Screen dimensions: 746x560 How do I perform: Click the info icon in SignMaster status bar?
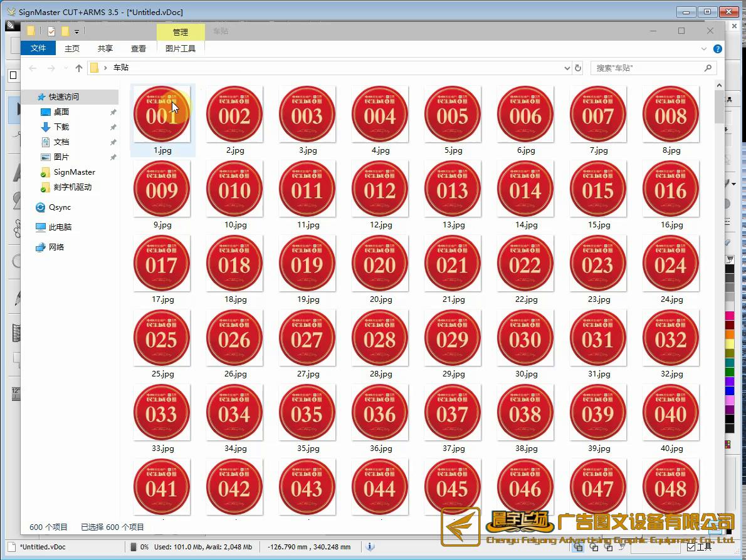click(x=370, y=547)
